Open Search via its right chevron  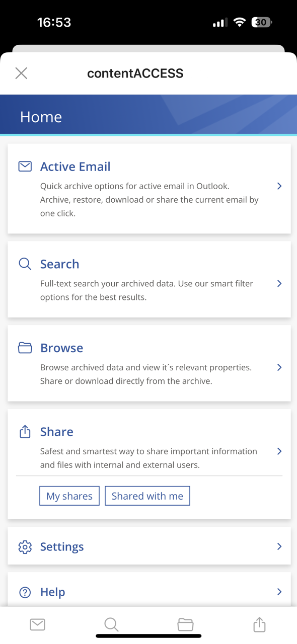[x=279, y=283]
